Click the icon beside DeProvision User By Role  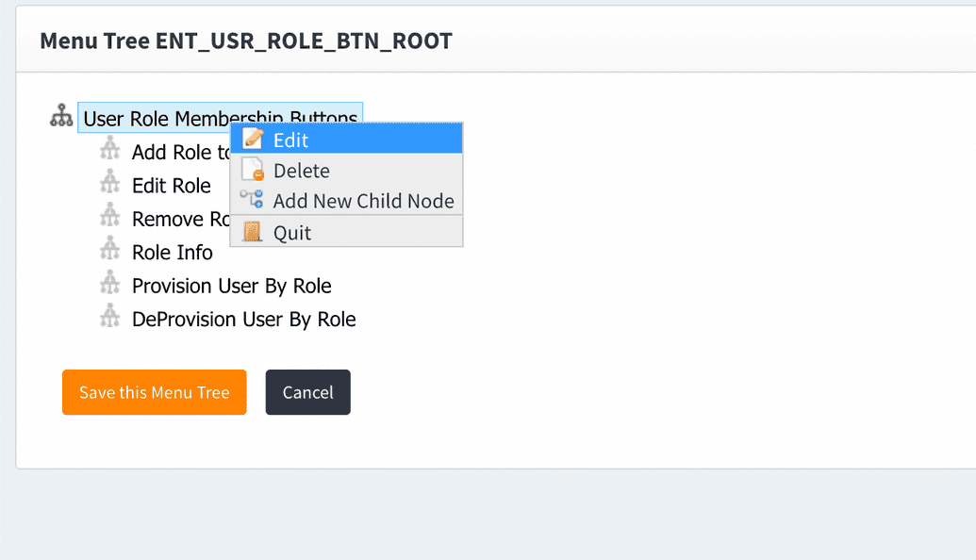pyautogui.click(x=110, y=317)
